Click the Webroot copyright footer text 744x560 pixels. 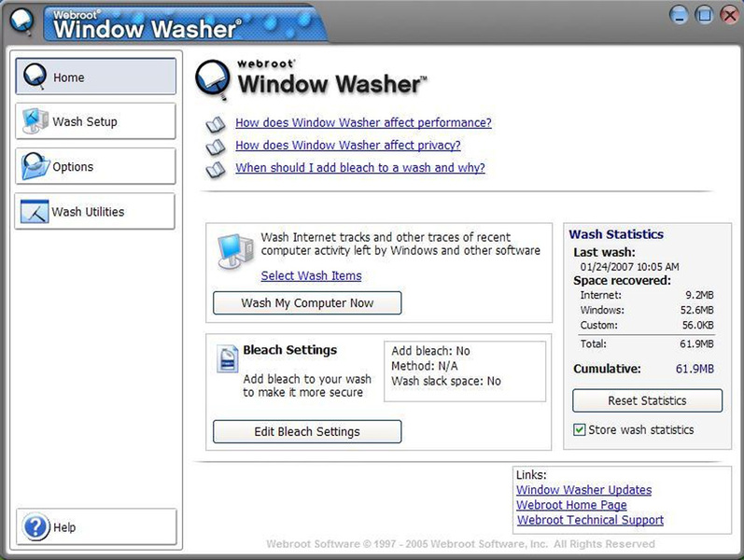pos(460,544)
